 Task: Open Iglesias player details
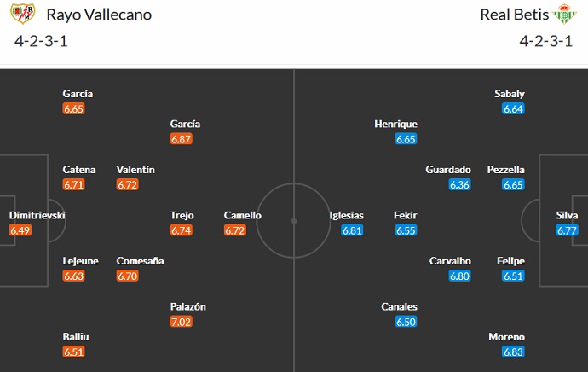[x=347, y=216]
